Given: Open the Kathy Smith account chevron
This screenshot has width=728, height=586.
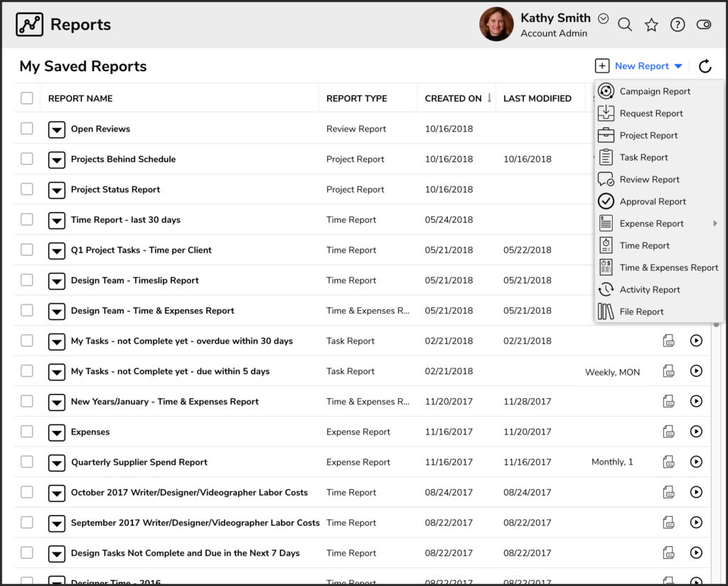Looking at the screenshot, I should (603, 18).
